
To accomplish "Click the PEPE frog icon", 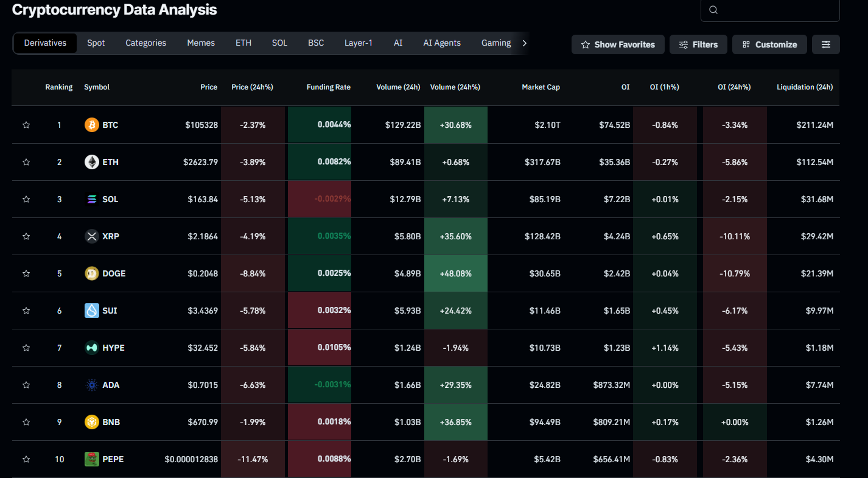I will click(x=92, y=459).
